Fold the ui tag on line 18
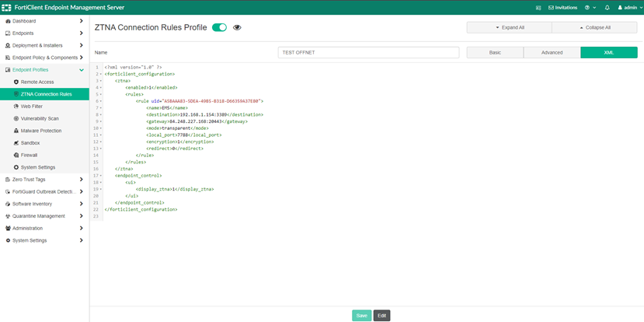The height and width of the screenshot is (322, 644). point(101,183)
